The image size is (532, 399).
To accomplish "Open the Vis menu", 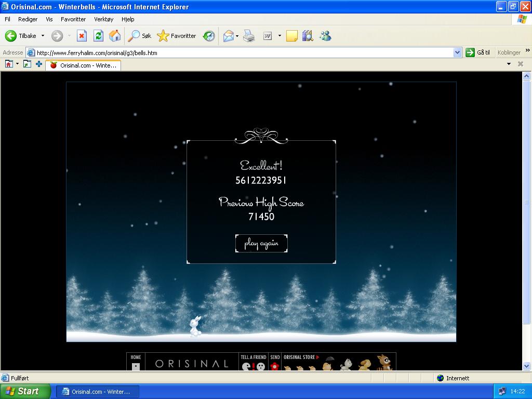I will tap(49, 19).
